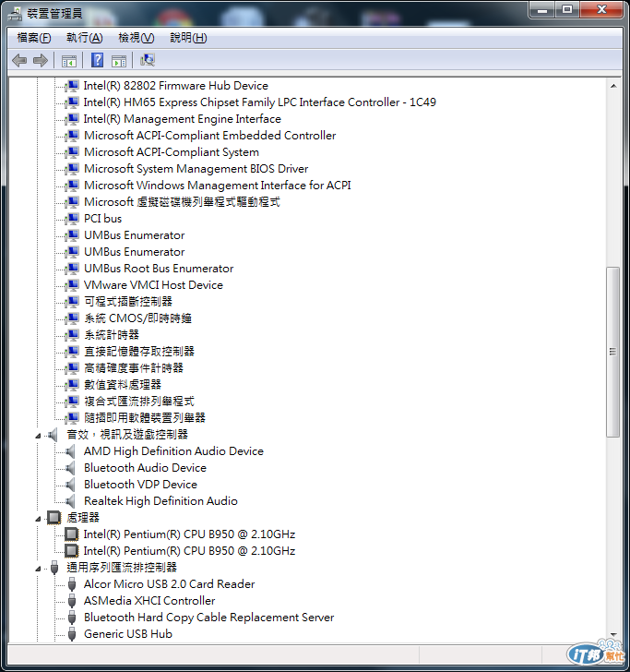
Task: Maximize the 裝置管理員 window
Action: coord(567,9)
